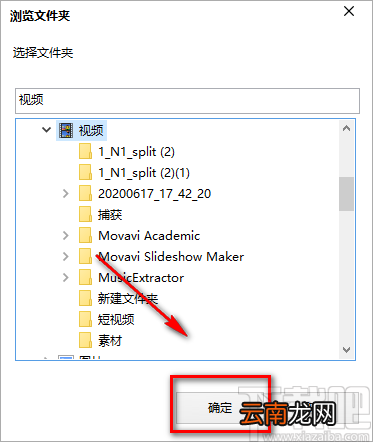Select the 视频 root folder

coord(91,130)
